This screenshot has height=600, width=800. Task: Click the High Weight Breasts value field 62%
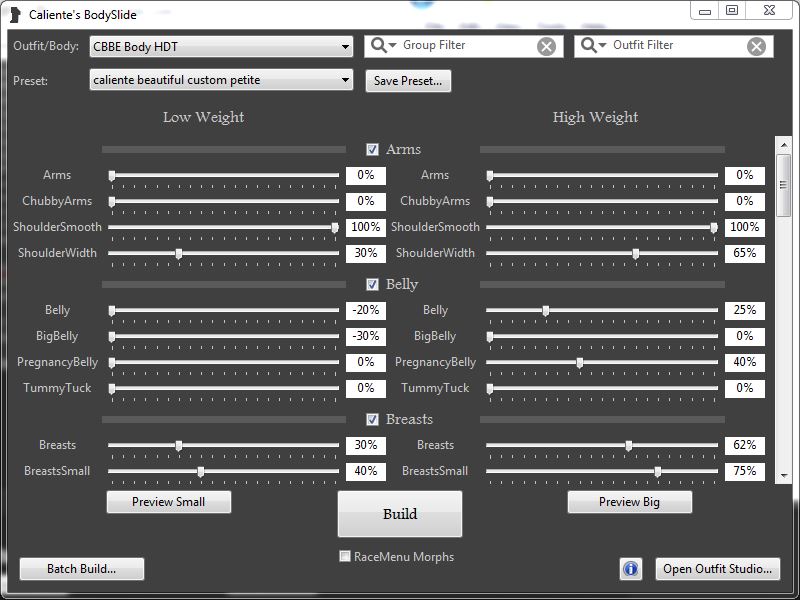pyautogui.click(x=745, y=445)
